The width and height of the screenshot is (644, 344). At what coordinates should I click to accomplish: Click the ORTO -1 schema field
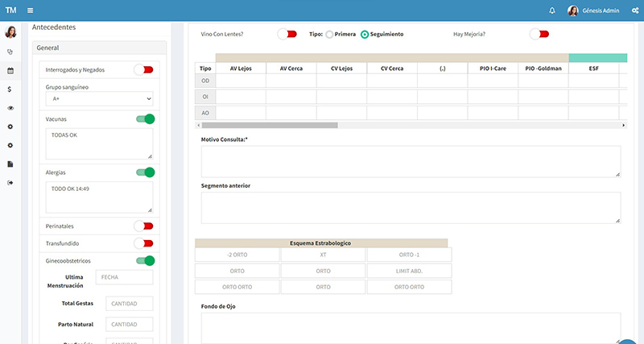[409, 255]
